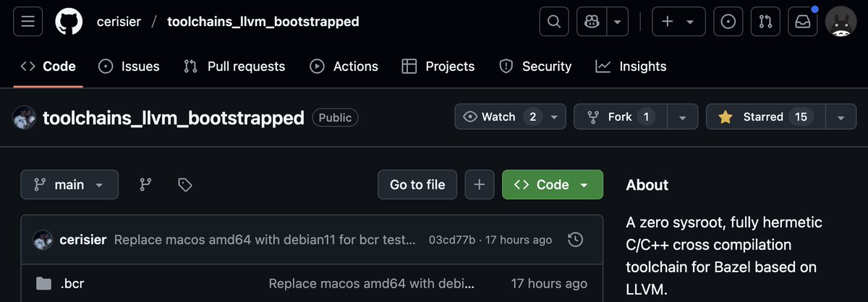Switch to the Security tab
The width and height of the screenshot is (868, 302).
coord(535,66)
